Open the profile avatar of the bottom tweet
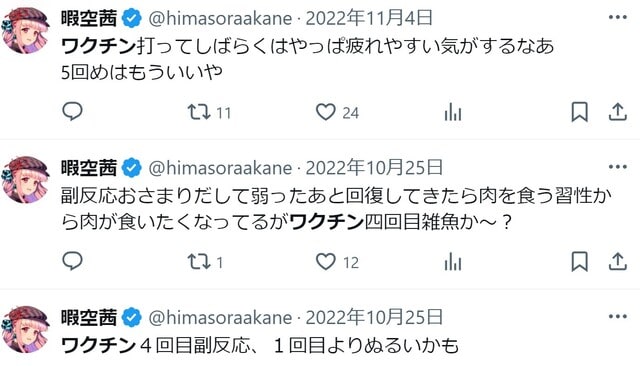640x366 pixels. [26, 330]
